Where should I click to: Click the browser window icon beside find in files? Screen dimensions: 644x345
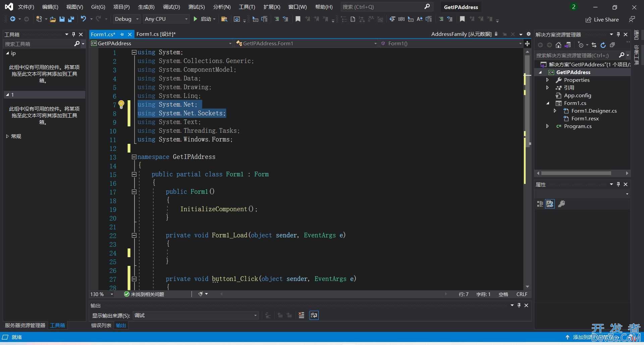point(237,19)
